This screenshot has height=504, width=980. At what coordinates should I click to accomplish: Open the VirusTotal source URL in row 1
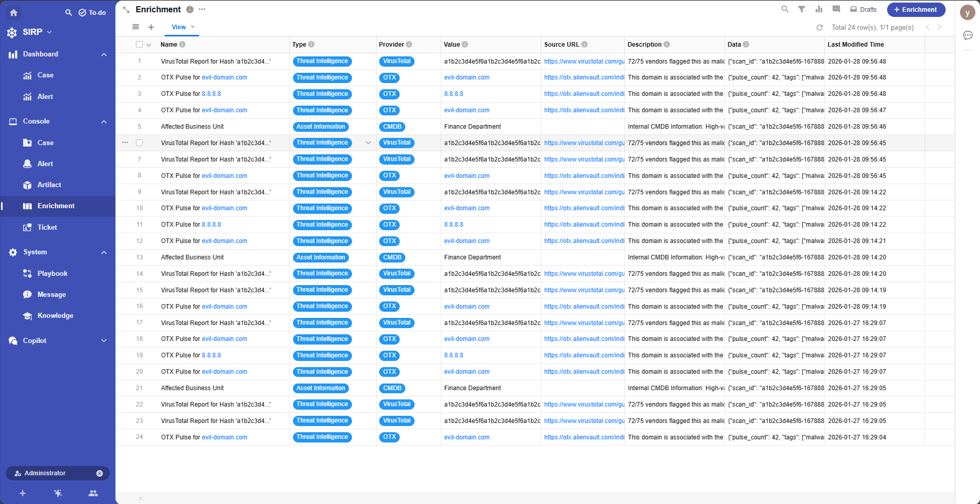[x=584, y=62]
